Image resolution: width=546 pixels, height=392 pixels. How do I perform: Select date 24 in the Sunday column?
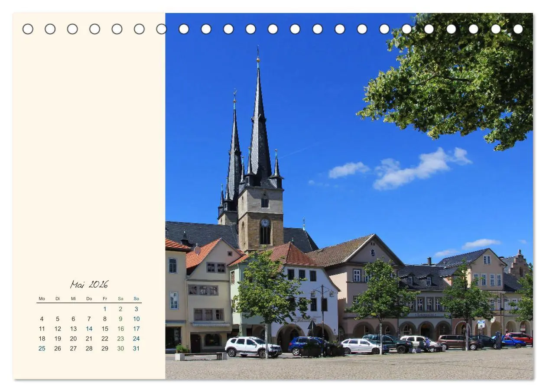coord(136,339)
